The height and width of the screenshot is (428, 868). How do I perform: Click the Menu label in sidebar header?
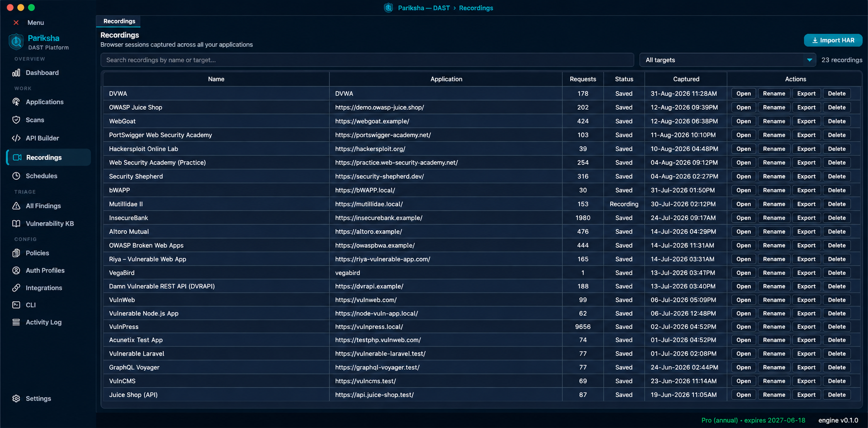[35, 23]
